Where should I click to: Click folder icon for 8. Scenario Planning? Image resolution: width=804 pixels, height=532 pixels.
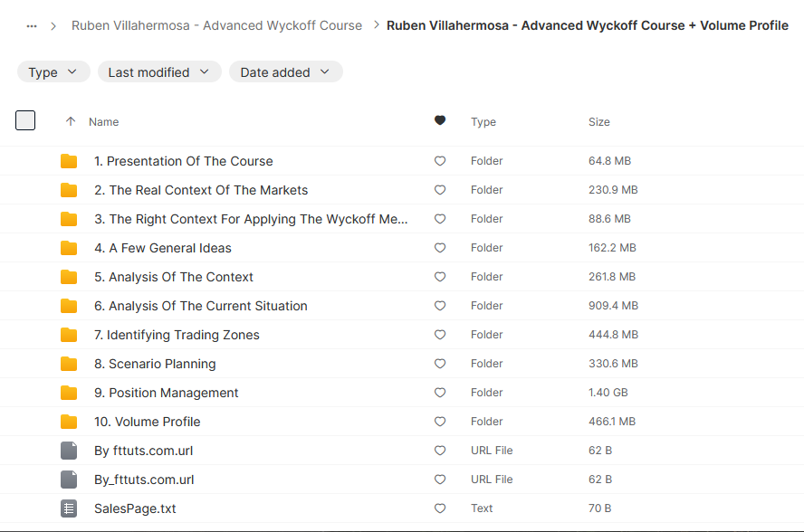(69, 364)
